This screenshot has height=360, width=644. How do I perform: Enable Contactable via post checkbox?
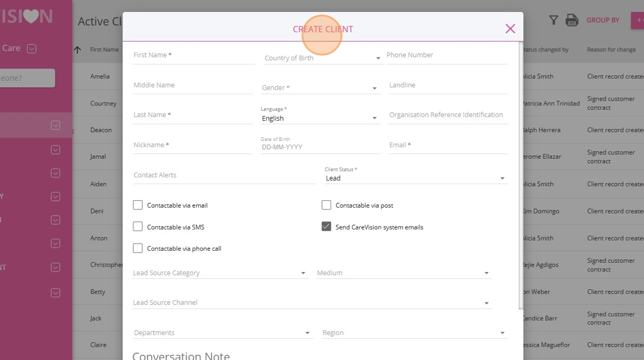click(x=327, y=205)
